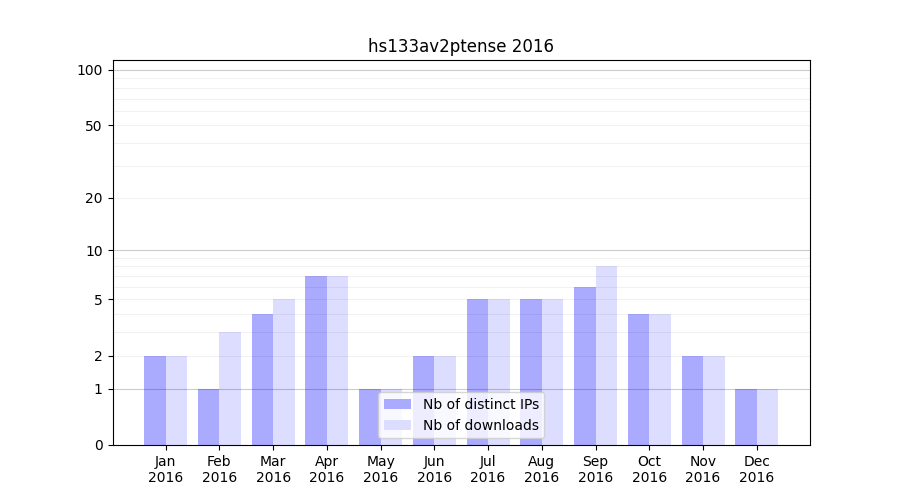Select the Oct 2016 distinct IPs bar

point(638,379)
